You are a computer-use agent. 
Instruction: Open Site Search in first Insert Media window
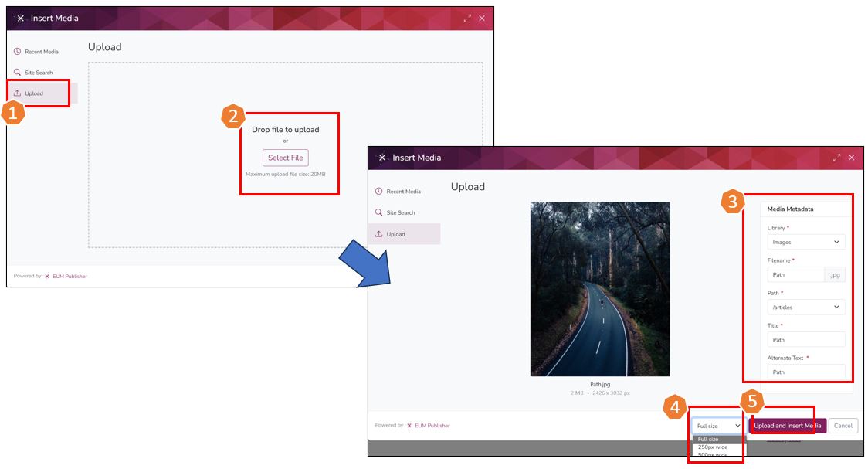click(39, 73)
